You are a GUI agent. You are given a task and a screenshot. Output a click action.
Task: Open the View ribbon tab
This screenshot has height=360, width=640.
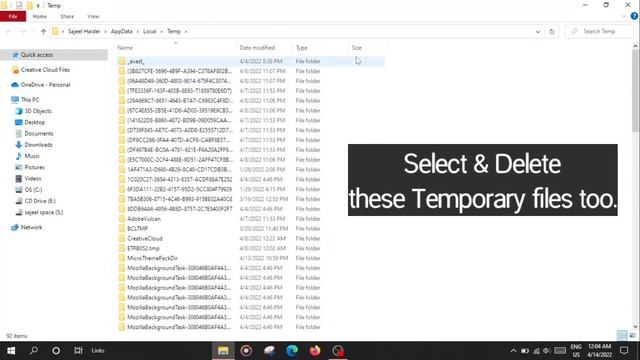point(93,16)
